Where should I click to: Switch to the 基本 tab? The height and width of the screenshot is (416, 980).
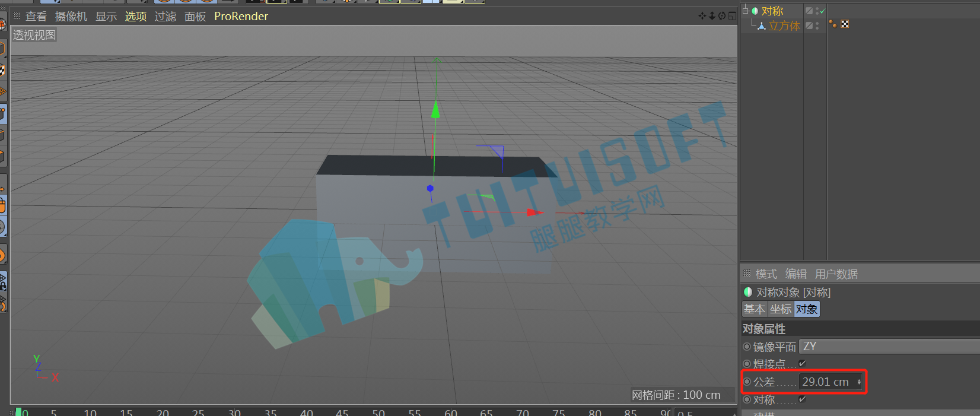coord(755,309)
